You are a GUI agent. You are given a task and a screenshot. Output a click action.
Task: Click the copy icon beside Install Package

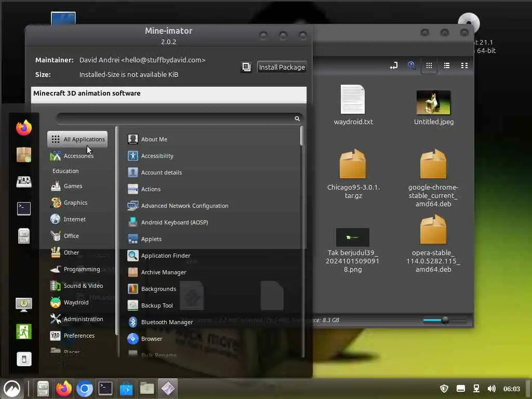coord(246,67)
